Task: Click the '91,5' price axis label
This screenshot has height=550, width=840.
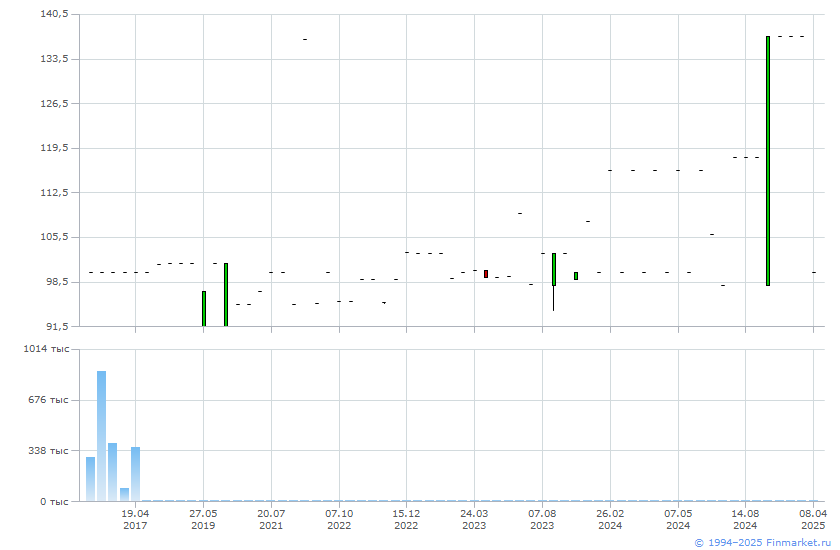Action: point(57,326)
